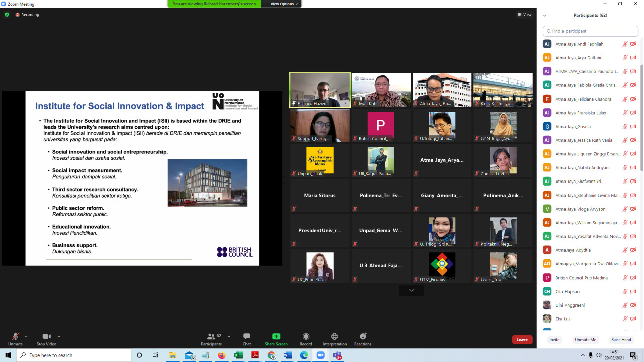Click divider handle between shared screen and gallery
Viewport: 644px width, 362px height.
284,178
